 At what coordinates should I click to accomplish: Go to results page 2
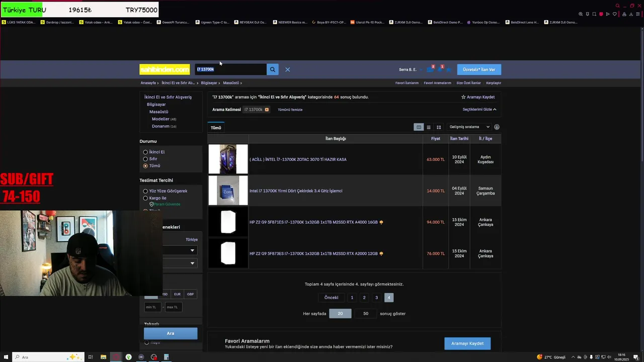pos(364,298)
